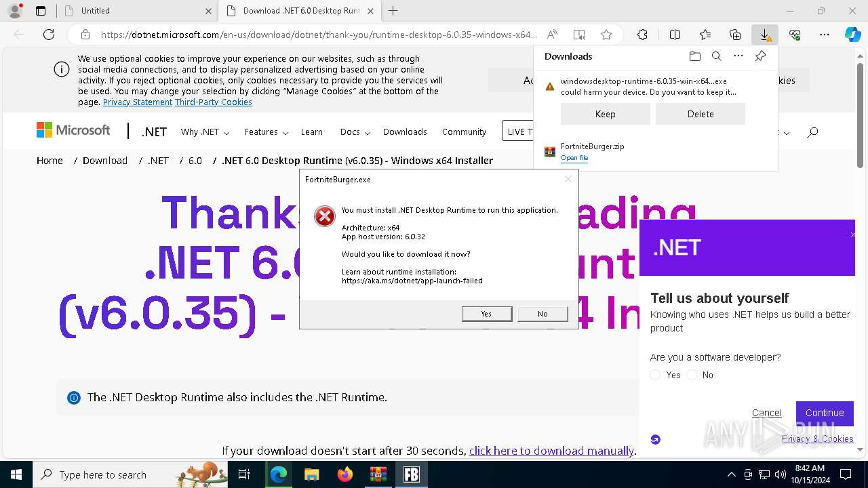Image resolution: width=868 pixels, height=488 pixels.
Task: Delete the flagged runtime download
Action: pyautogui.click(x=701, y=114)
